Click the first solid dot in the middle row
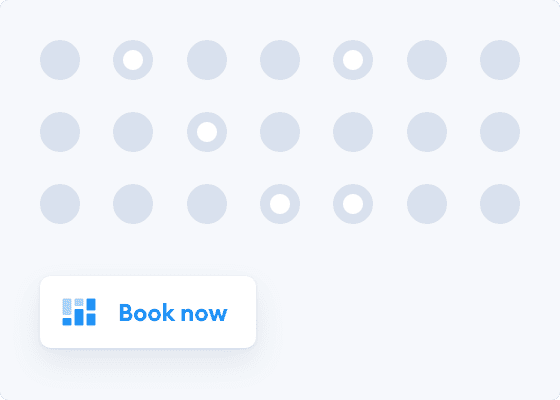This screenshot has height=400, width=560. point(60,132)
